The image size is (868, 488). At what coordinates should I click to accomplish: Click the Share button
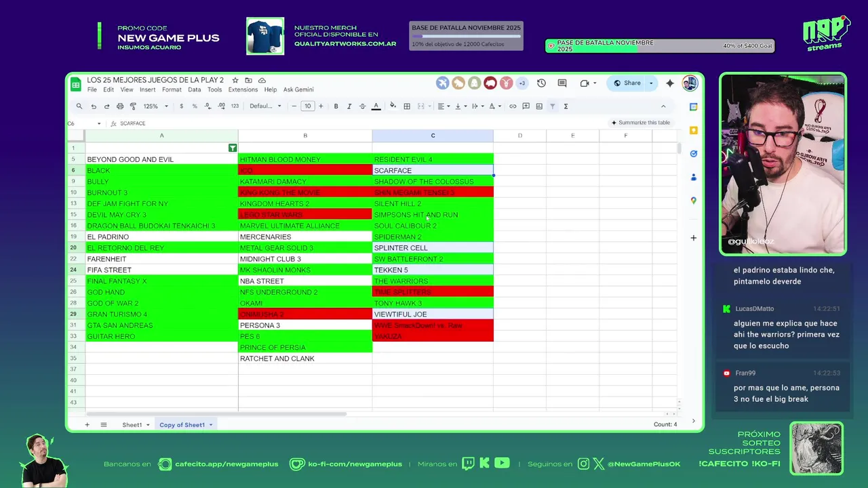coord(627,83)
